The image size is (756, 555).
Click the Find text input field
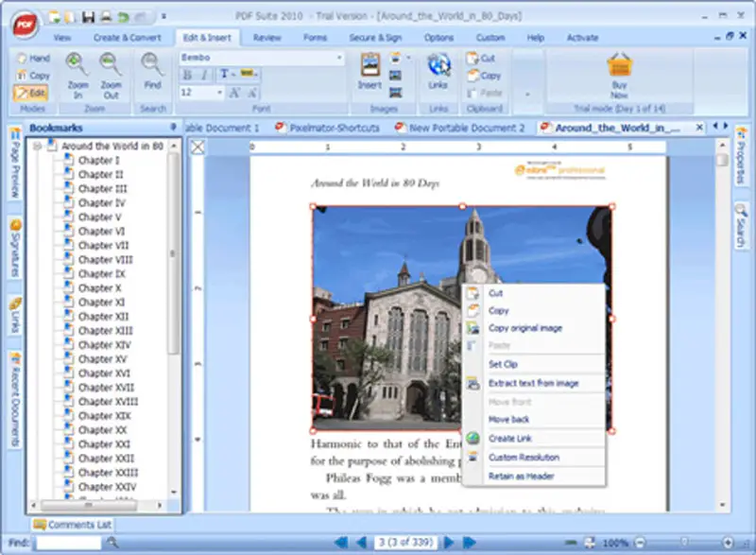click(x=68, y=543)
